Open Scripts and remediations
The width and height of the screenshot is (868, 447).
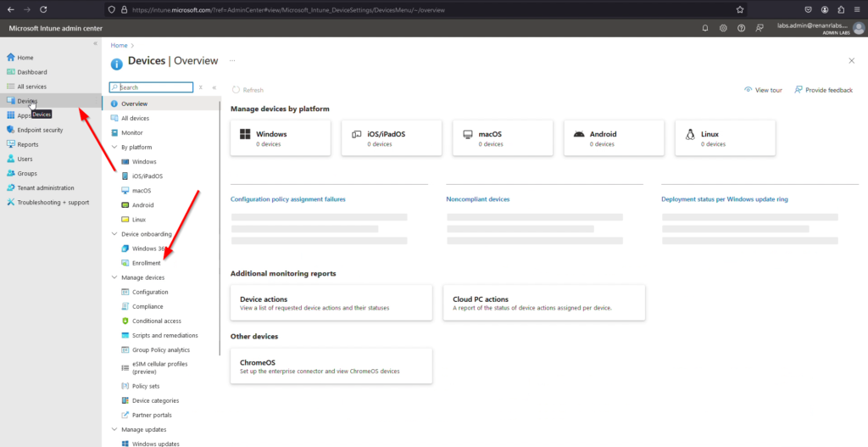164,335
